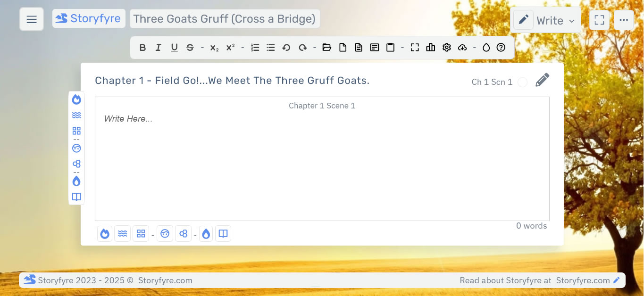The height and width of the screenshot is (296, 644).
Task: Click the cloud sync icon in the toolbar
Action: click(x=462, y=47)
